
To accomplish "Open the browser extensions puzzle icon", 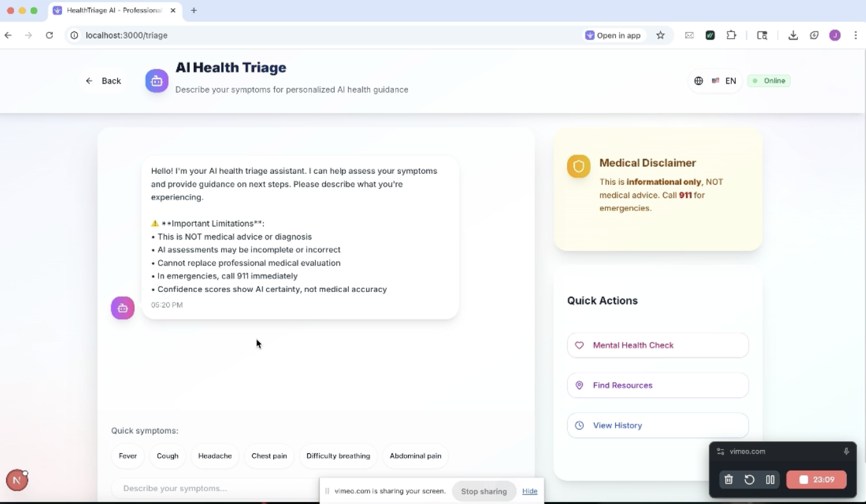I will click(x=731, y=35).
